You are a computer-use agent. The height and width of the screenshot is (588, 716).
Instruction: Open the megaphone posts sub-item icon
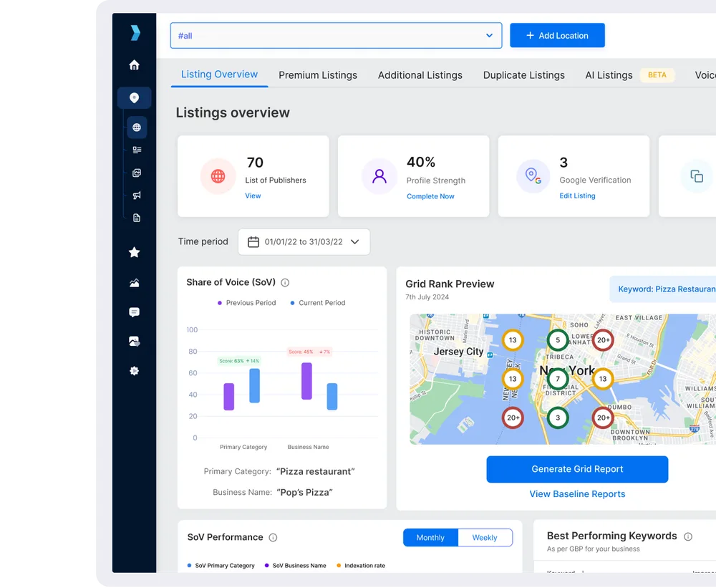point(137,196)
